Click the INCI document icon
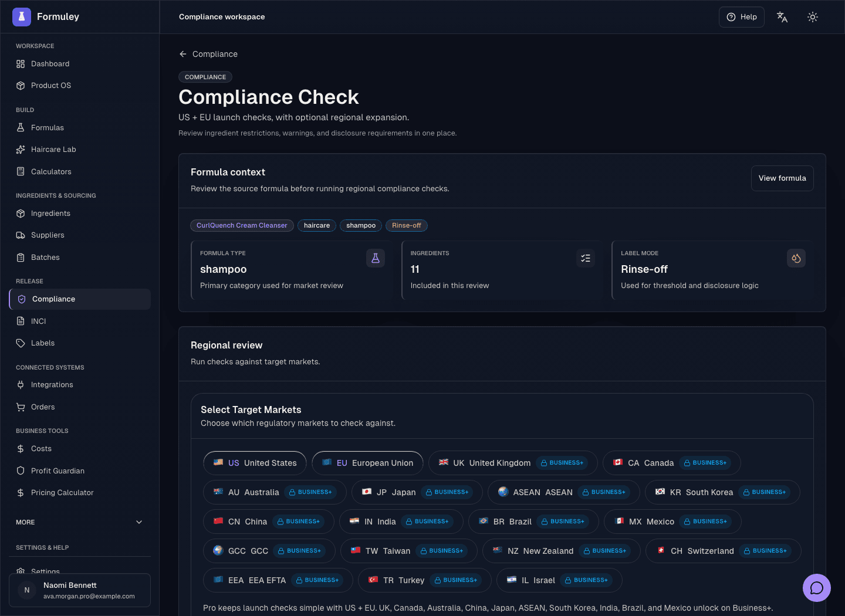The width and height of the screenshot is (845, 616). point(21,321)
